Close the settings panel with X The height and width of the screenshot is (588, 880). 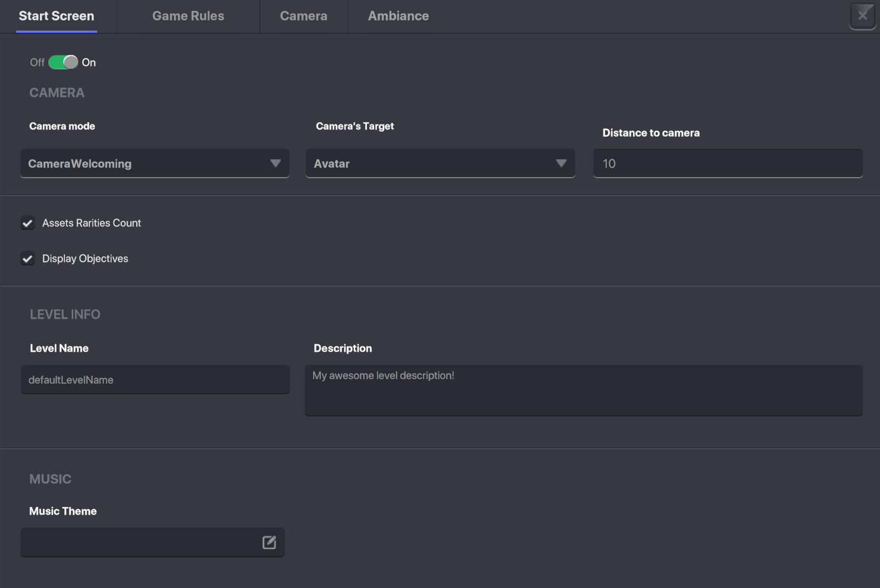(x=862, y=16)
